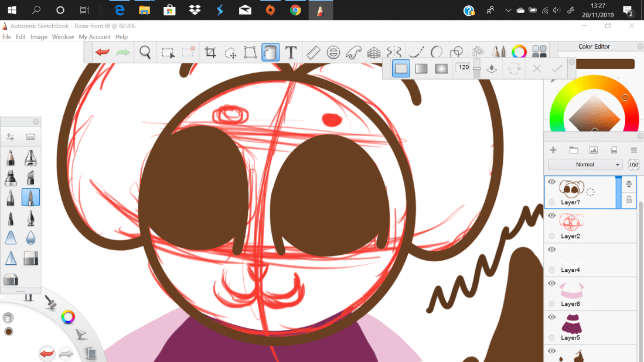Pick the Pencil brush in brush palette
Image resolution: width=644 pixels, height=362 pixels.
tap(11, 158)
